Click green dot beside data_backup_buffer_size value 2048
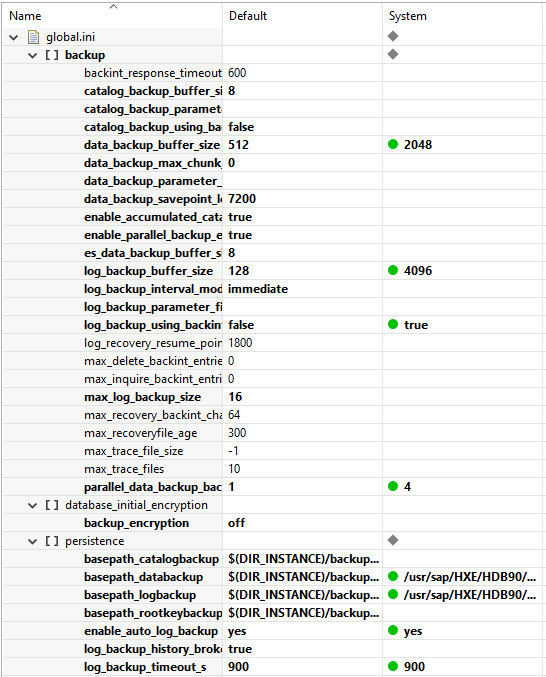This screenshot has height=677, width=546. (393, 144)
